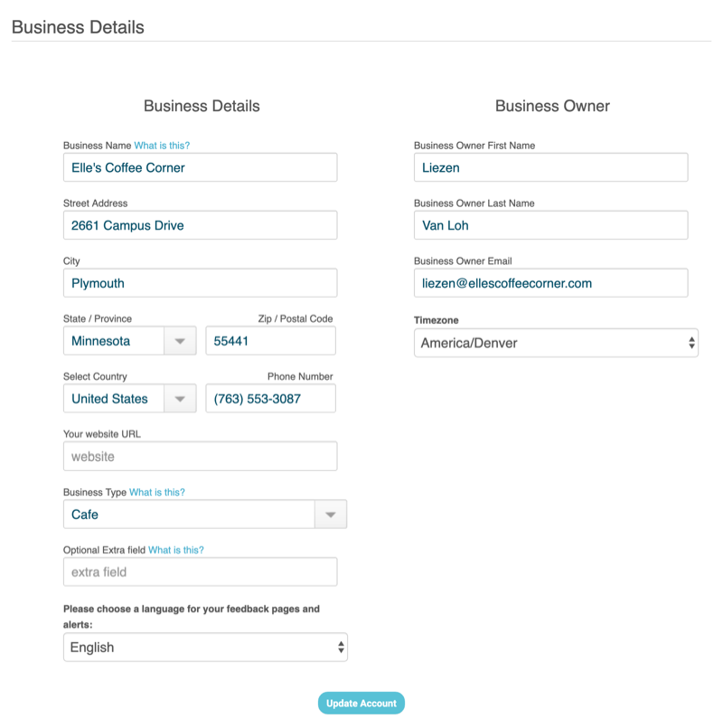Open the Business Type Cafe dropdown arrow
This screenshot has width=723, height=728.
coord(330,515)
